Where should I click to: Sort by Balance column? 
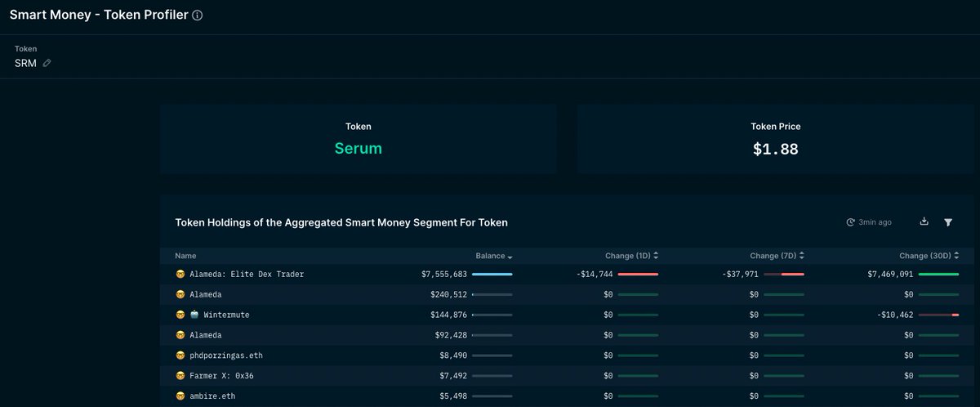pyautogui.click(x=494, y=256)
